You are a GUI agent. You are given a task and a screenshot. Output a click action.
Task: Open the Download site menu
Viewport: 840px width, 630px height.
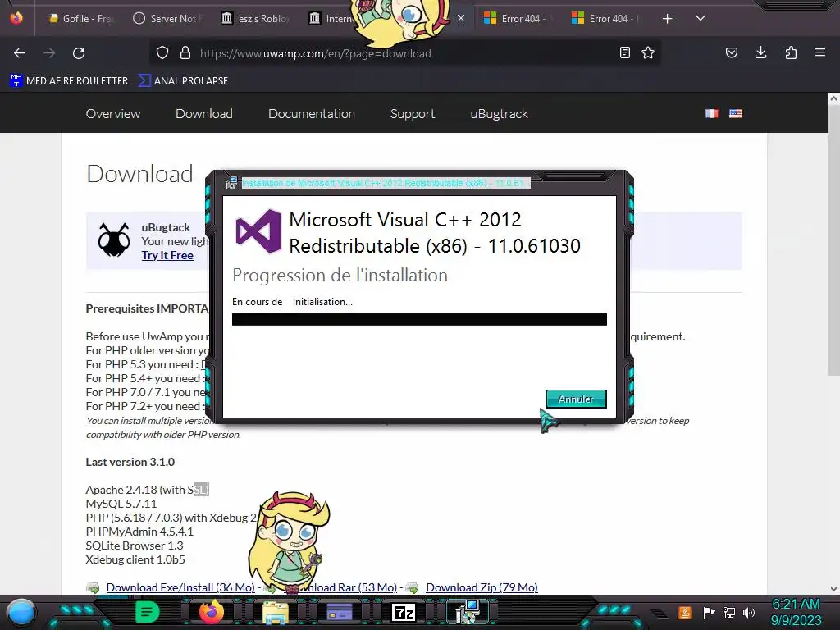point(204,113)
